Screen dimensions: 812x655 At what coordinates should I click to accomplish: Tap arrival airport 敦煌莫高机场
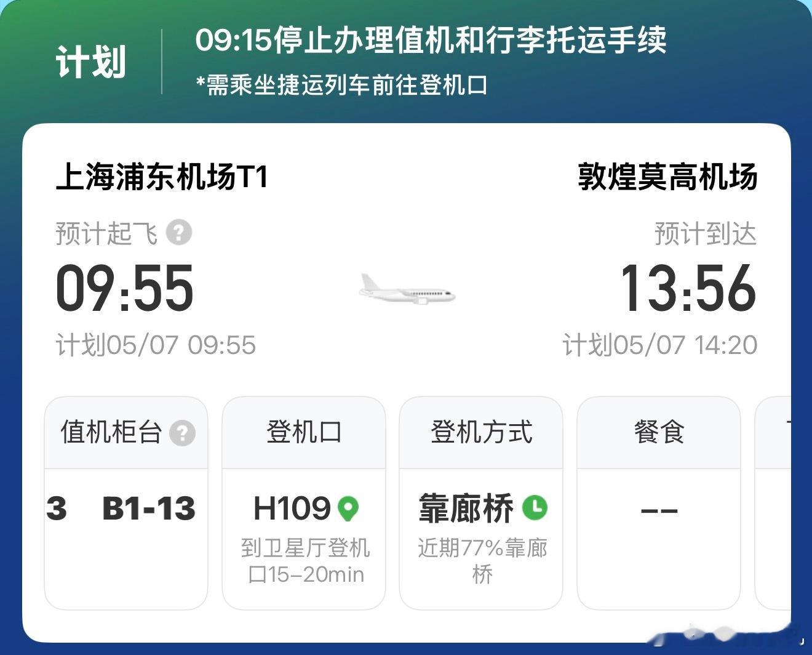tap(667, 177)
